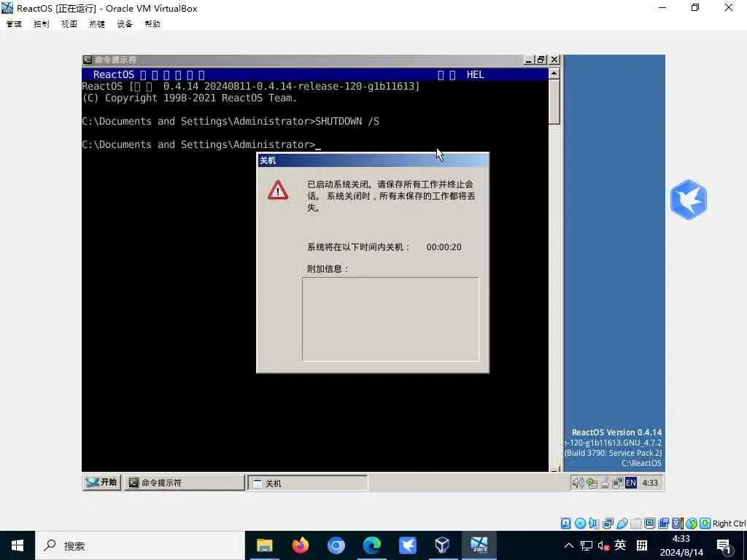Open the 热键 menu in VirtualBox
747x560 pixels.
pos(97,24)
